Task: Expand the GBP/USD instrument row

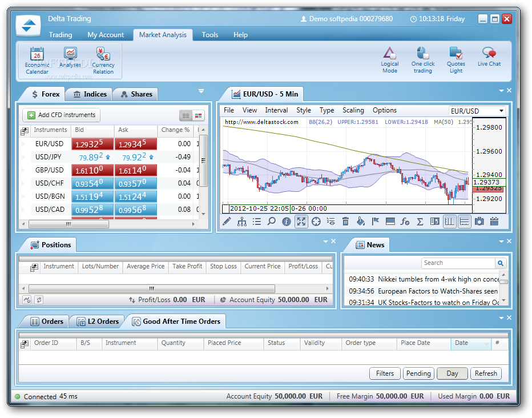Action: pos(23,170)
